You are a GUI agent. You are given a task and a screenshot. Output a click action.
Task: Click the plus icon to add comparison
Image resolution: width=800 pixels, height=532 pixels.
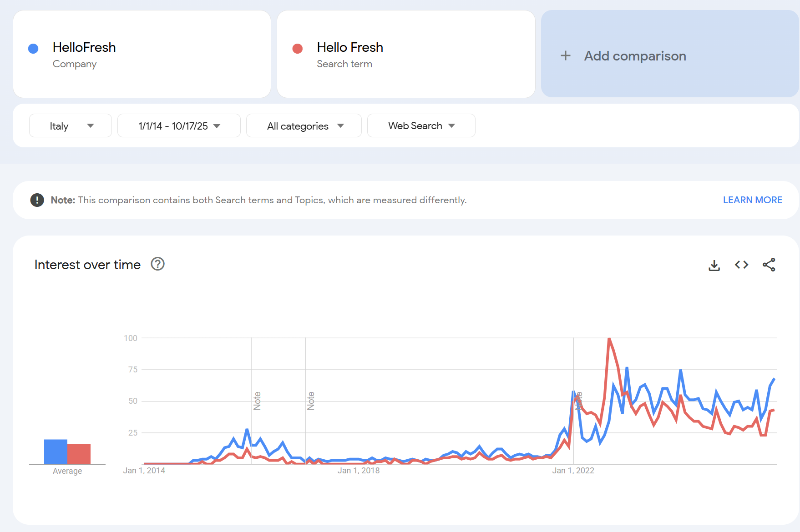coord(566,55)
